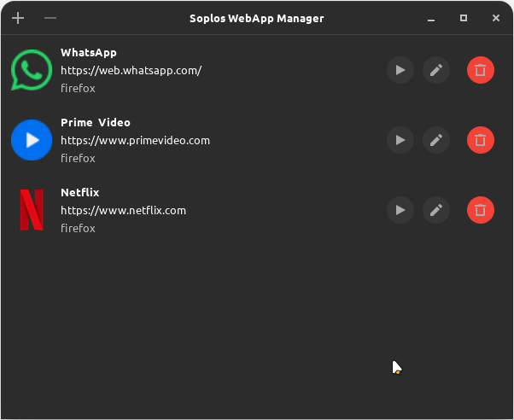Select the WhatsApp title text
The height and width of the screenshot is (420, 514).
(88, 53)
